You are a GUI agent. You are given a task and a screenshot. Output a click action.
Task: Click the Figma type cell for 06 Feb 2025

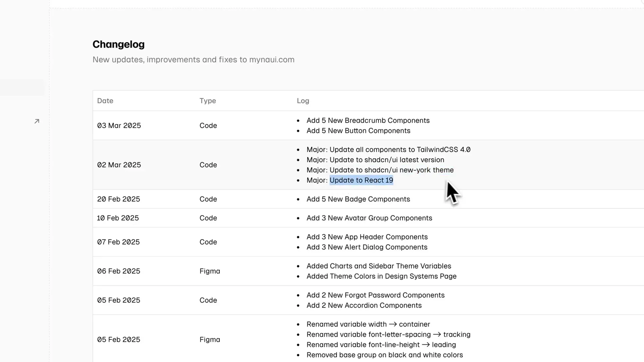click(210, 271)
